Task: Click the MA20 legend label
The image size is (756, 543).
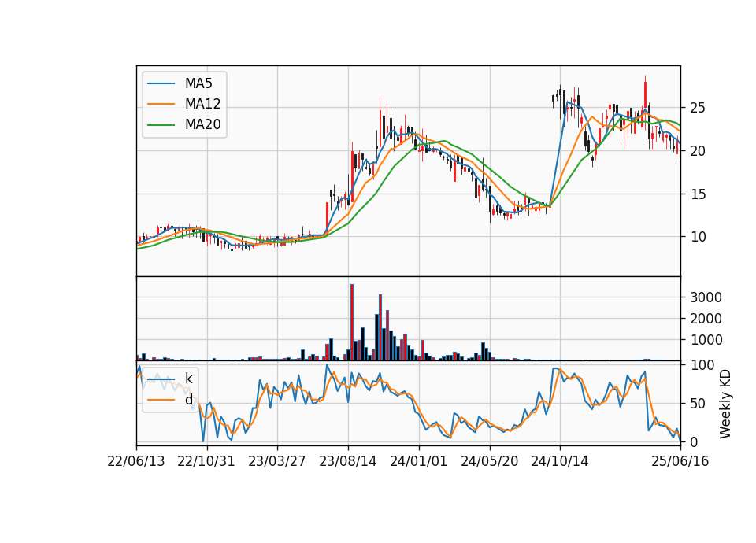Action: point(202,124)
